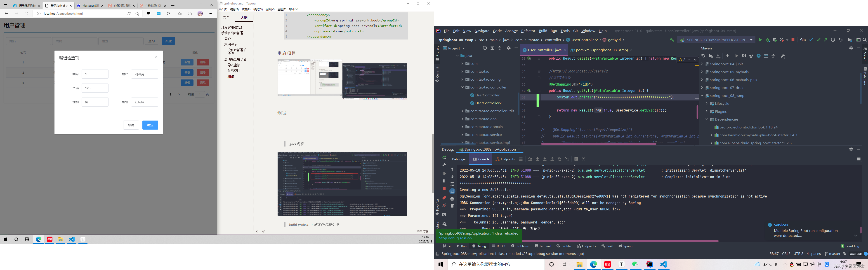This screenshot has height=270, width=868.
Task: Expand Maven Lifecycle node
Action: click(707, 104)
